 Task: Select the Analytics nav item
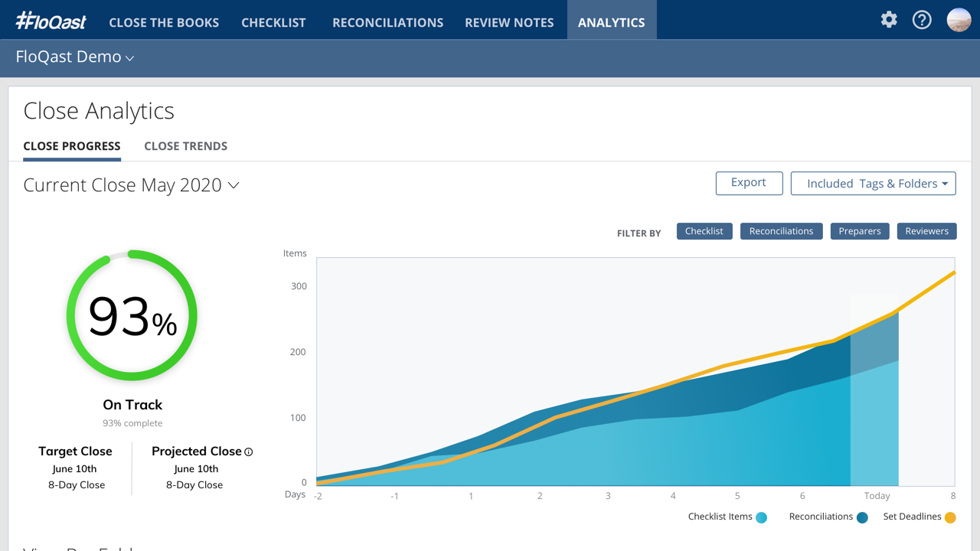click(611, 20)
